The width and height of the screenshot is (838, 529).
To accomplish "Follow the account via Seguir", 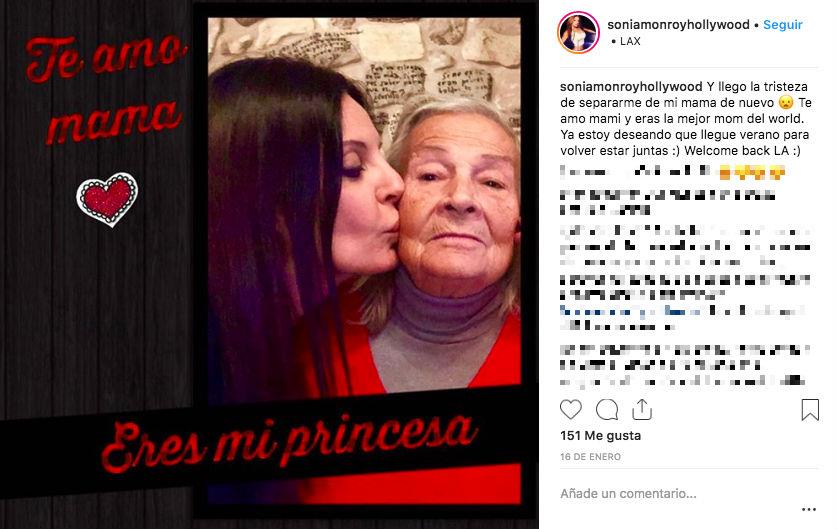I will click(782, 25).
